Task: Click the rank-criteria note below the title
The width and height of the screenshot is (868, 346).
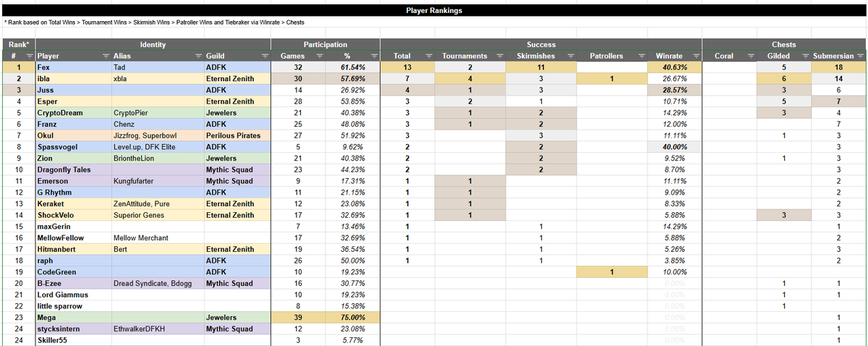Action: pos(155,23)
